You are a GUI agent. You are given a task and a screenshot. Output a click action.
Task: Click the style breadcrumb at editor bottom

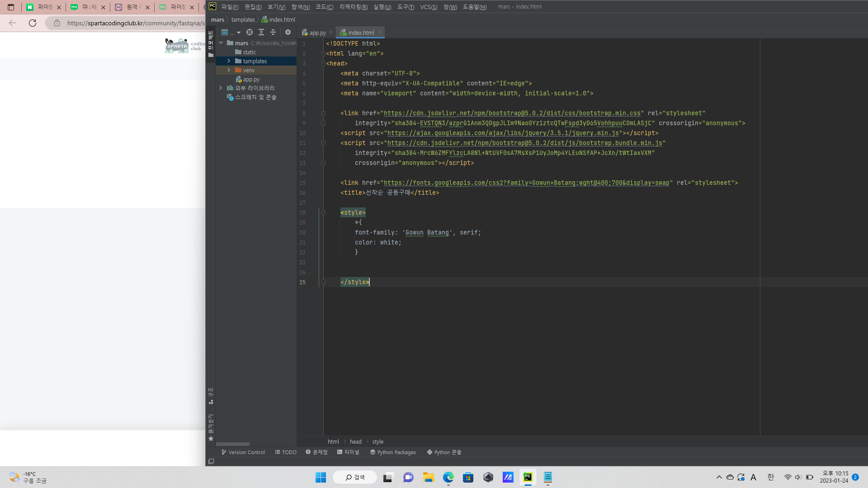pos(378,442)
